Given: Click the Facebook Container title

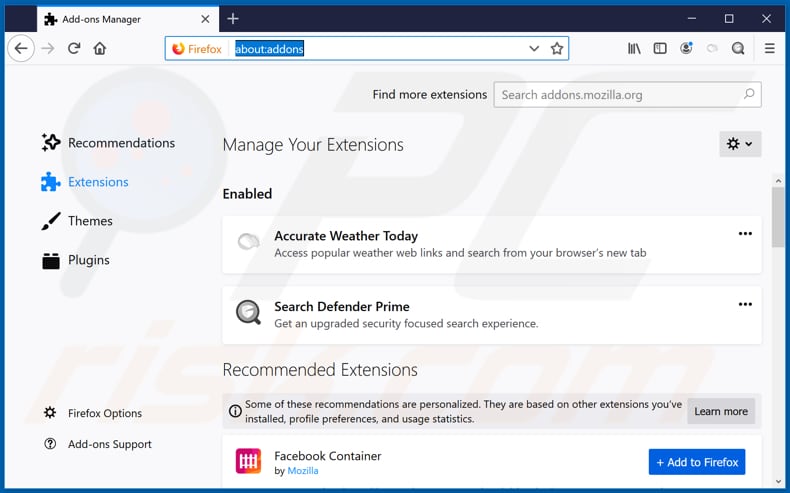Looking at the screenshot, I should point(327,456).
